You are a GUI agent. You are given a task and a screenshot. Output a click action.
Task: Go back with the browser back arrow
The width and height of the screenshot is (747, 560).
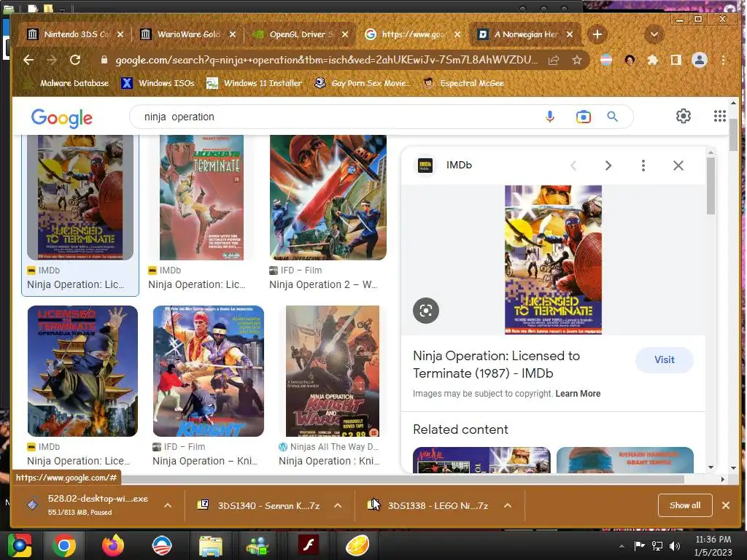[28, 60]
